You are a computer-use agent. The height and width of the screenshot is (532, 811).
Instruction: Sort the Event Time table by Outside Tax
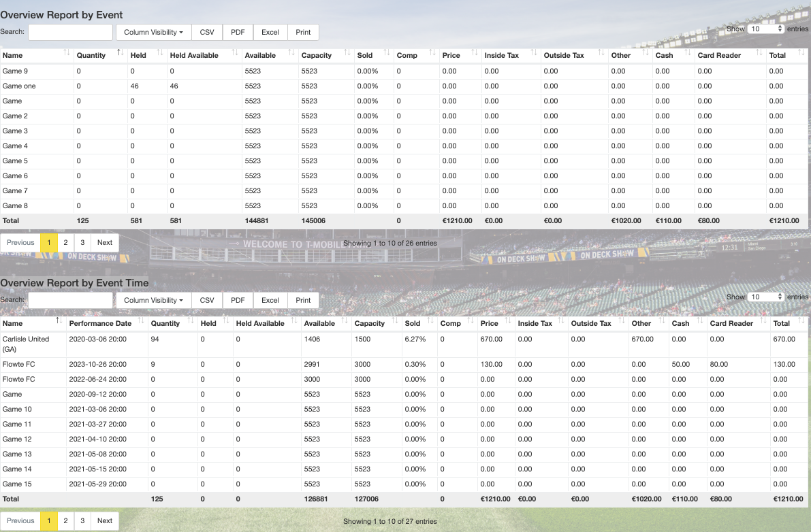[597, 323]
